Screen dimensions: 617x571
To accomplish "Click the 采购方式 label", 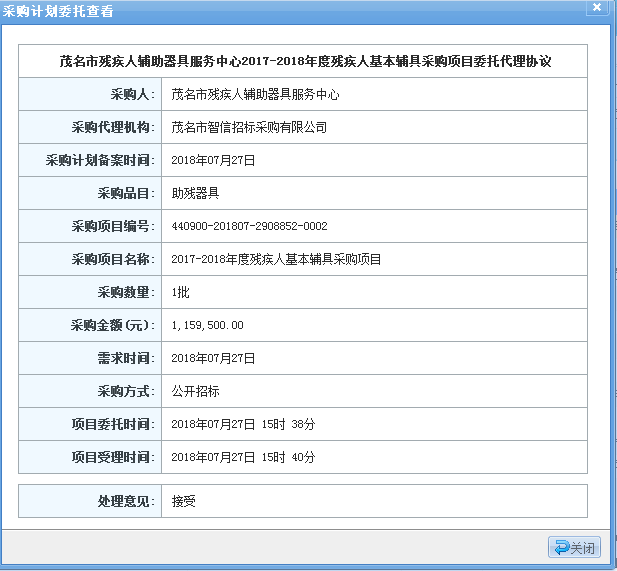I will click(126, 392).
